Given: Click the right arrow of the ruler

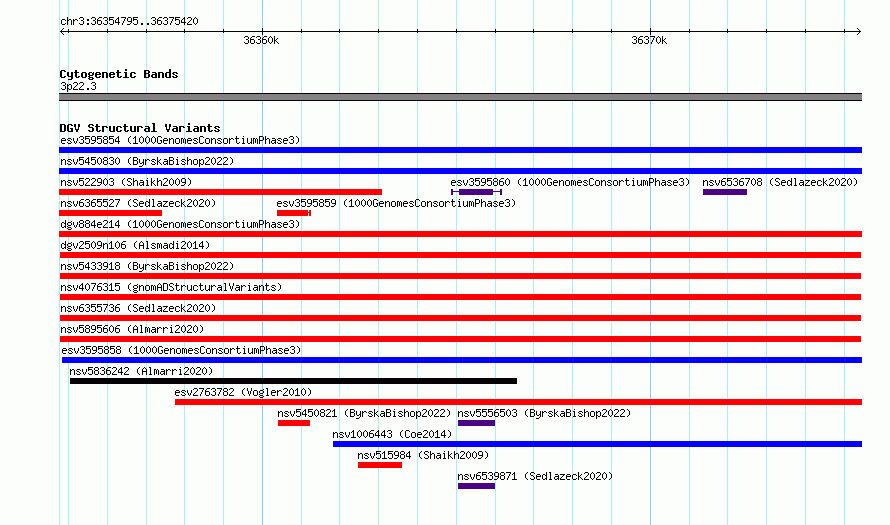Looking at the screenshot, I should [858, 32].
